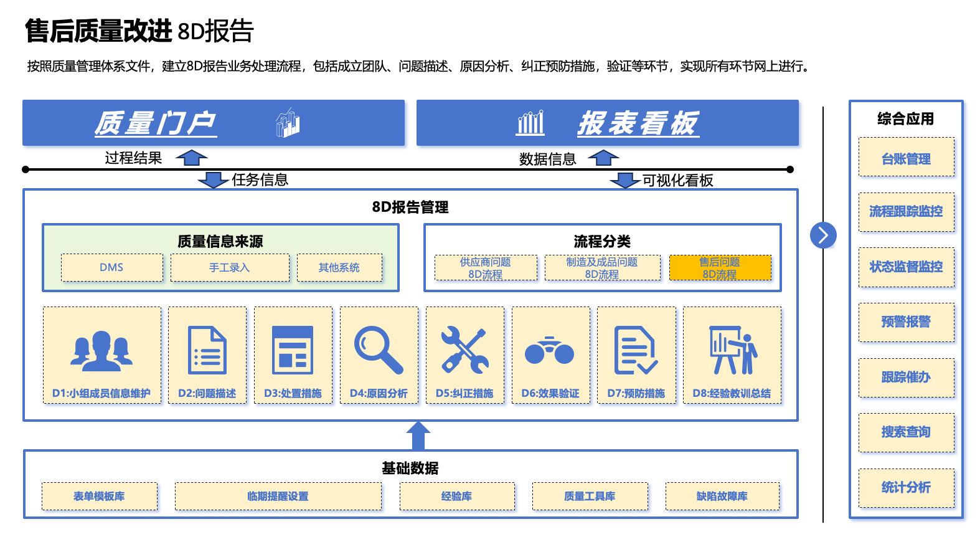Select the 手工录入 source box
This screenshot has height=552, width=980.
pyautogui.click(x=230, y=267)
